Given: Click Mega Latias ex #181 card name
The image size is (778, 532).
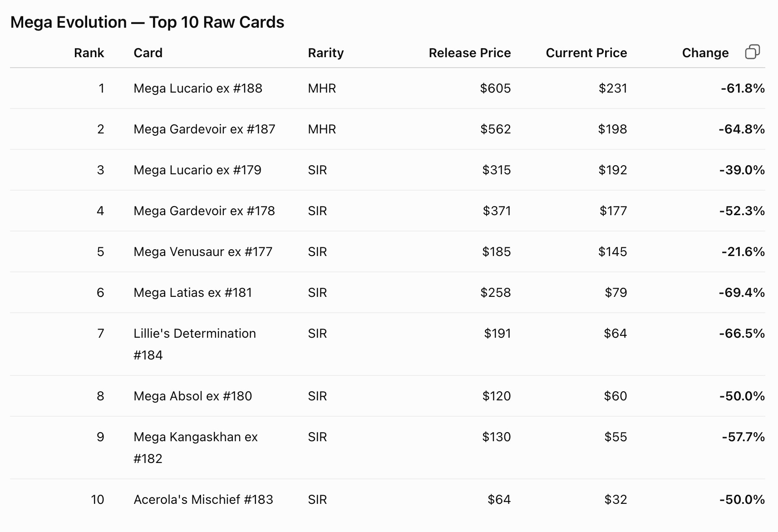Looking at the screenshot, I should pos(193,292).
